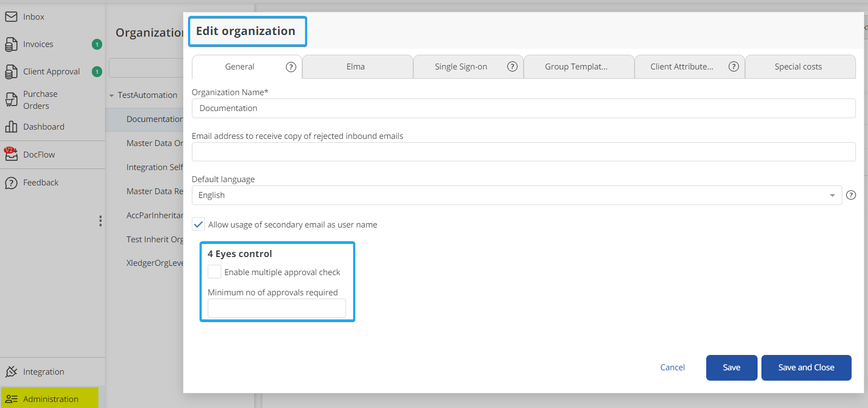
Task: Open Invoices via its coin stack icon
Action: [x=11, y=44]
